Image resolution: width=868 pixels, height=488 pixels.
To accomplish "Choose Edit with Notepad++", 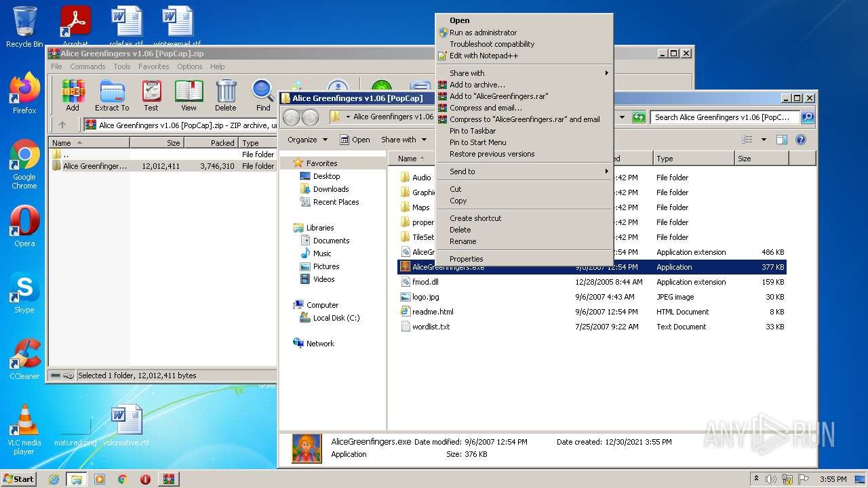I will click(484, 56).
